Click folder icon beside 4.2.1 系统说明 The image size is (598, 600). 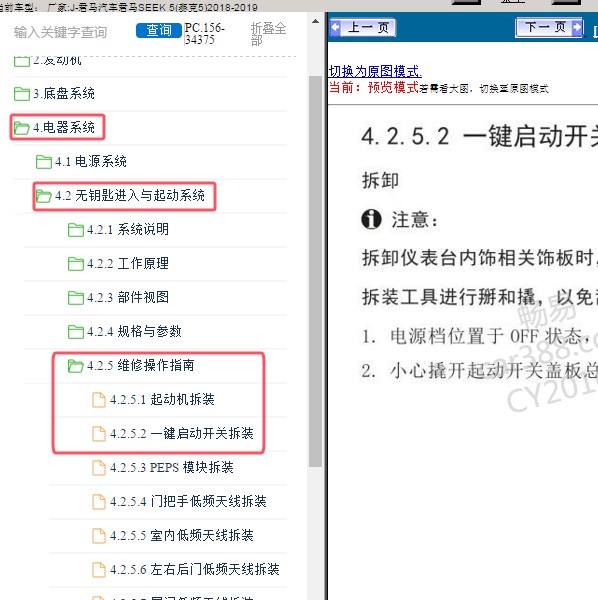click(76, 230)
